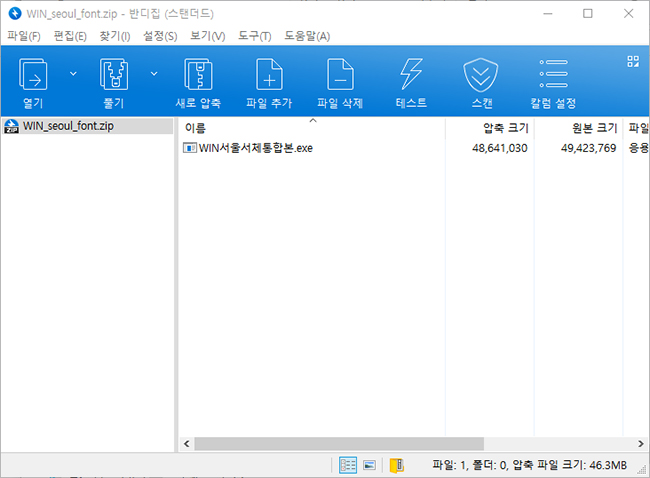The height and width of the screenshot is (478, 650).
Task: Open 칼럼 설정 (Column settings) icon
Action: click(553, 74)
